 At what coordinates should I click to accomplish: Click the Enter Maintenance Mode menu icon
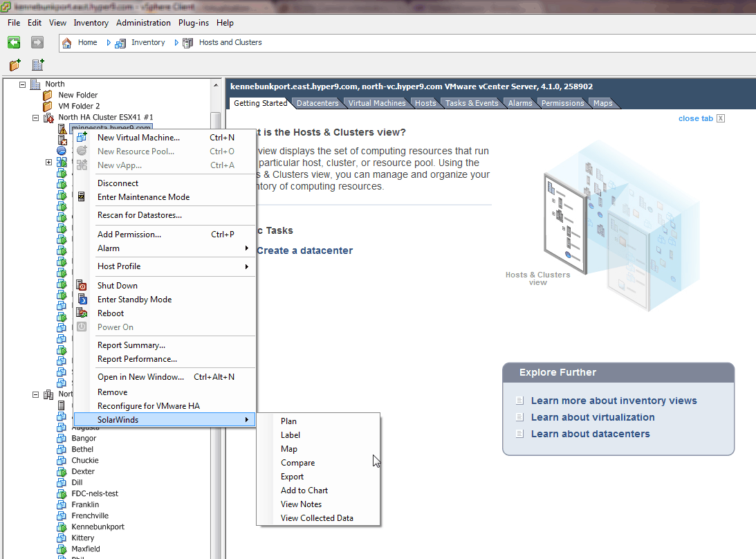[81, 196]
